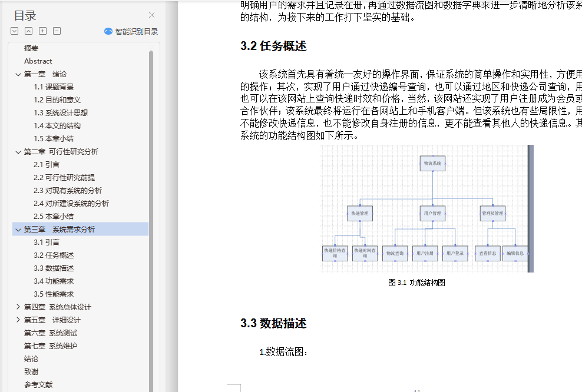
Task: Open the 结论 outline entry
Action: click(x=31, y=359)
